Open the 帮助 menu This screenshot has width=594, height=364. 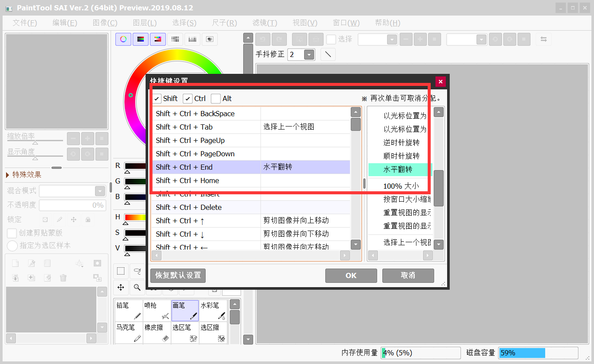coord(388,23)
